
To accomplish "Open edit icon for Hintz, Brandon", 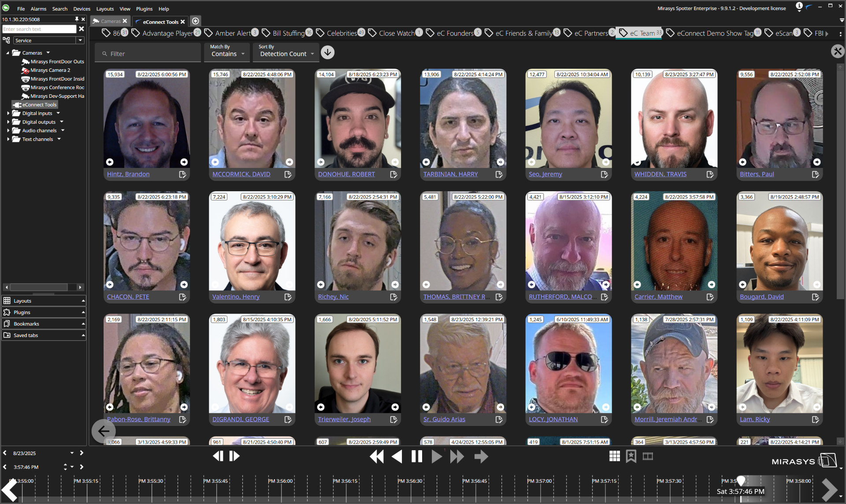I will [182, 174].
